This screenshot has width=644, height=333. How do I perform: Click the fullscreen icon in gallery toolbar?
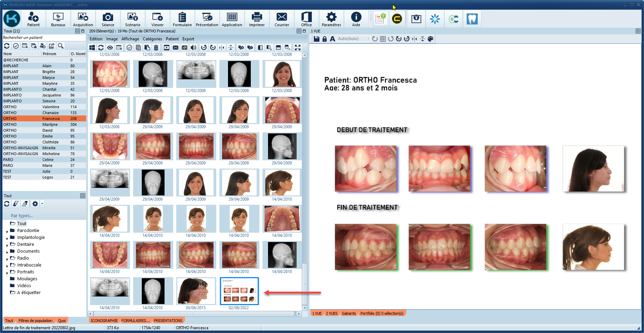click(x=298, y=48)
